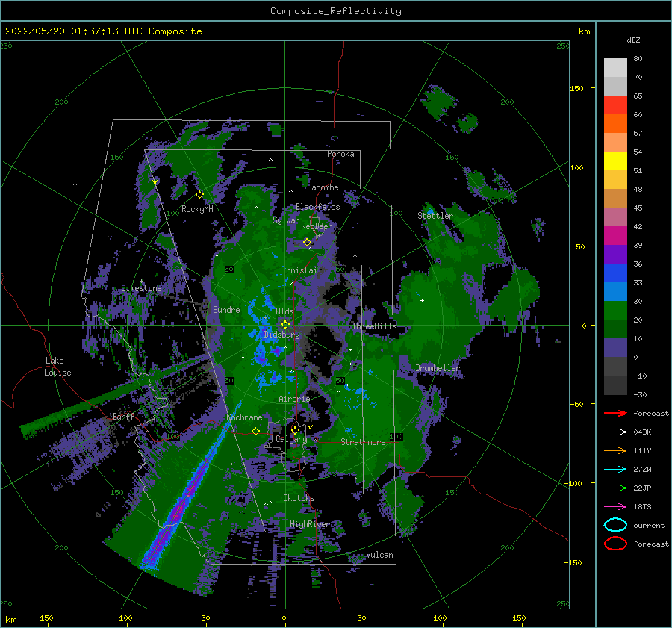Click the HighRiver city label
Image resolution: width=672 pixels, height=628 pixels.
310,524
